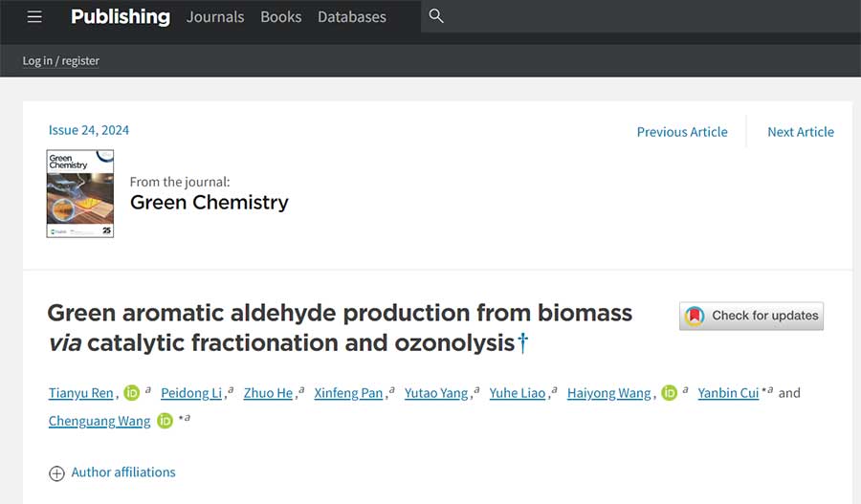
Task: Go to the Previous Article
Action: tap(682, 132)
